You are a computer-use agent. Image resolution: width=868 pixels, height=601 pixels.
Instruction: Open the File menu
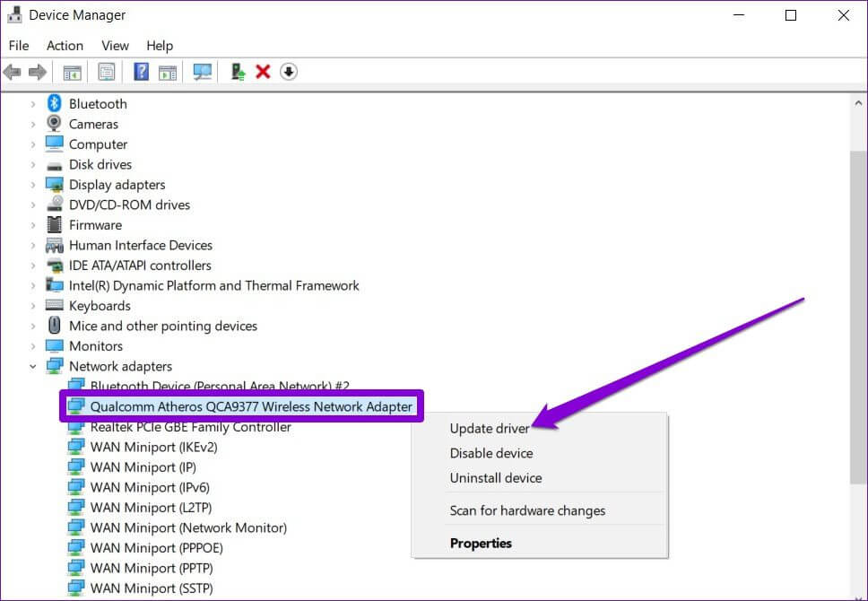19,46
